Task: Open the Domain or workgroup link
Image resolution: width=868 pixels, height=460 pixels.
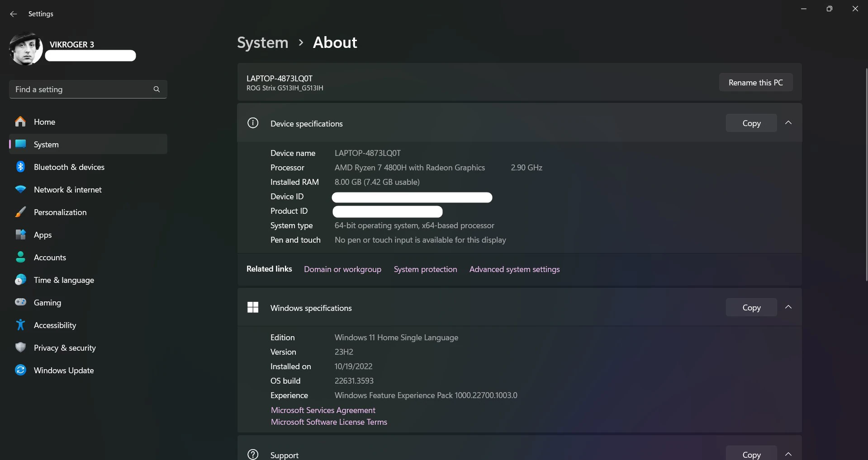Action: point(342,269)
